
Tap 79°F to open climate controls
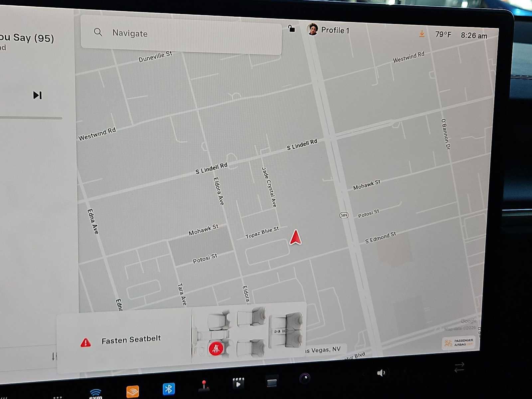click(443, 34)
